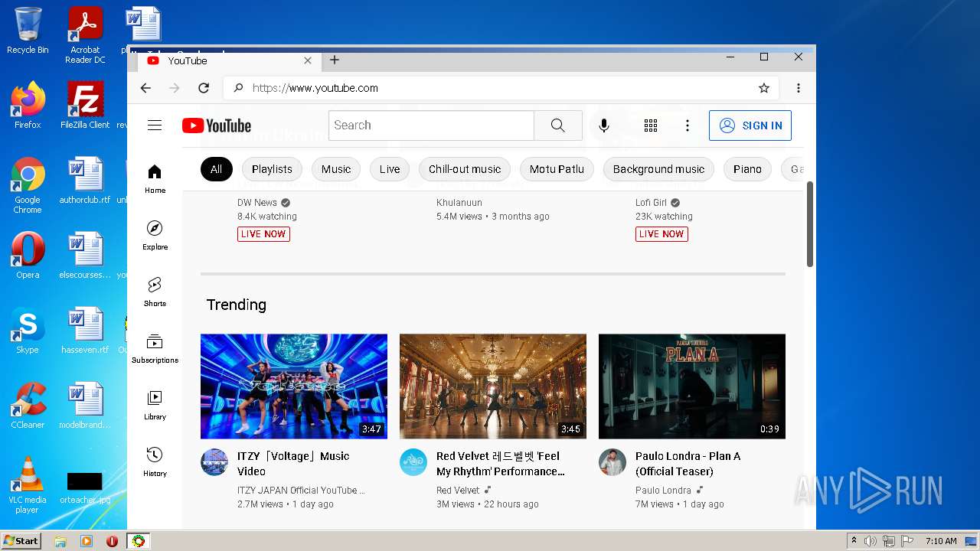Show hidden system tray icons

(x=854, y=541)
